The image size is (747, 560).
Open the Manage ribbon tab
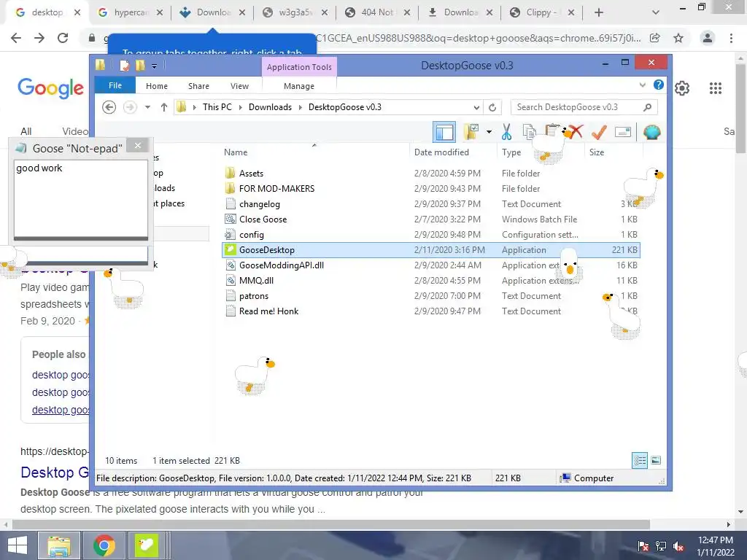coord(298,86)
